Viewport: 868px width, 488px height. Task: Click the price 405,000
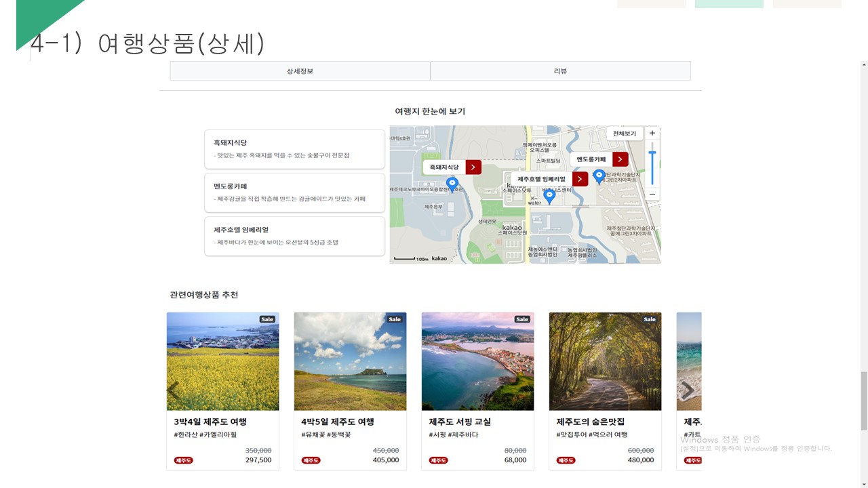[386, 460]
